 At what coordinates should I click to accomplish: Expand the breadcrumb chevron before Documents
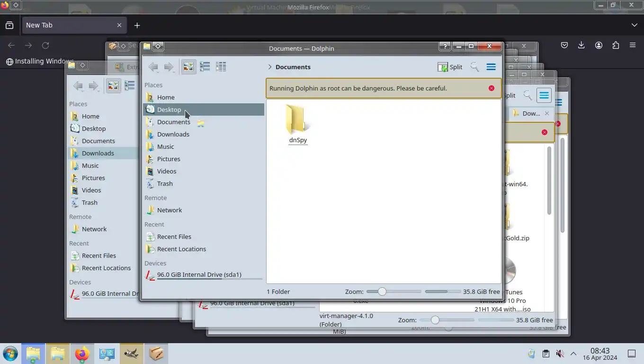pyautogui.click(x=270, y=67)
